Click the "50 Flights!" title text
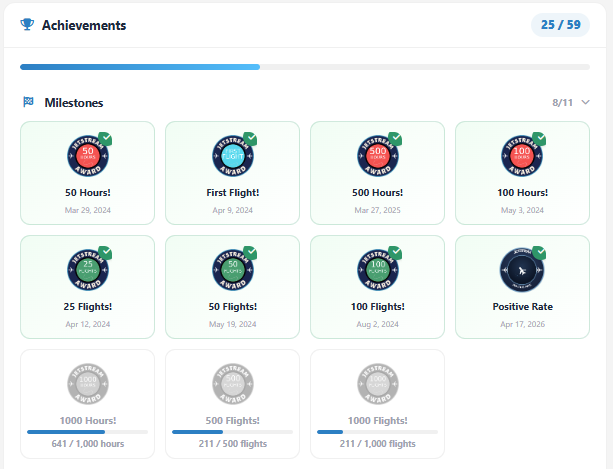This screenshot has height=469, width=613. [233, 307]
